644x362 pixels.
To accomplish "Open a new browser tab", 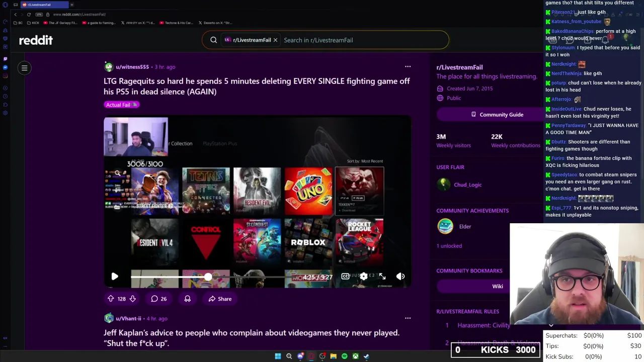I will coord(71,5).
